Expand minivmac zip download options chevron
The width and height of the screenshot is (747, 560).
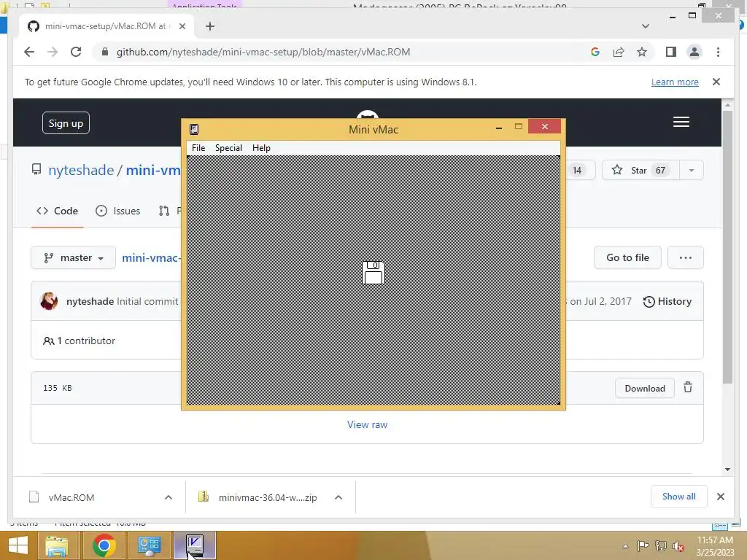338,497
